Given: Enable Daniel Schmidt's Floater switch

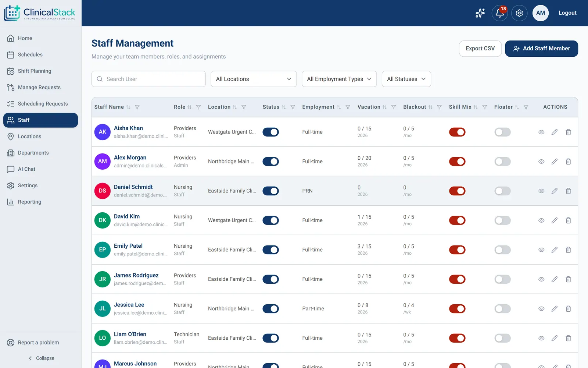Looking at the screenshot, I should (x=503, y=191).
